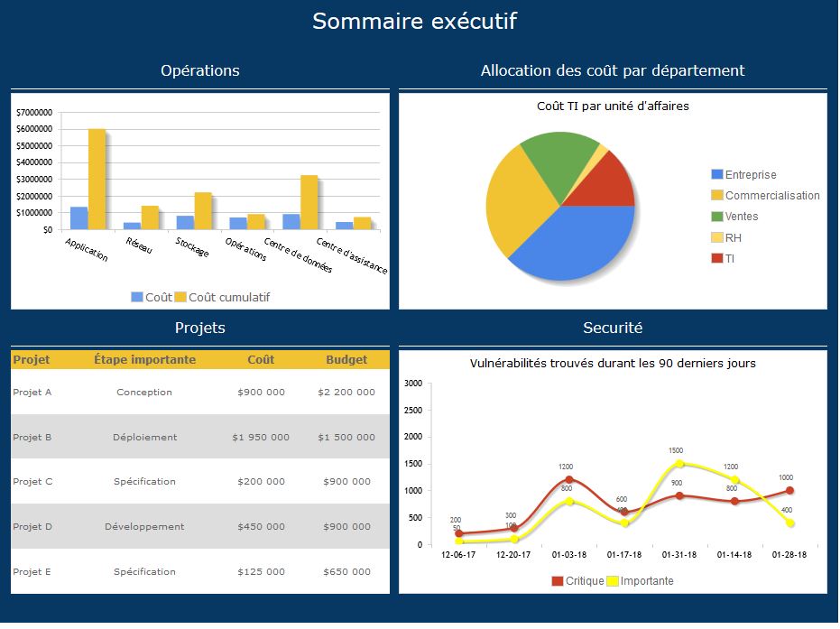Click the TI red legend swatch

click(x=716, y=258)
